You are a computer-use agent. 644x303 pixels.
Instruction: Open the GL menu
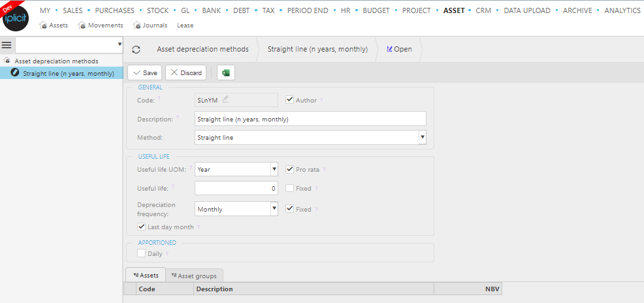pos(185,10)
